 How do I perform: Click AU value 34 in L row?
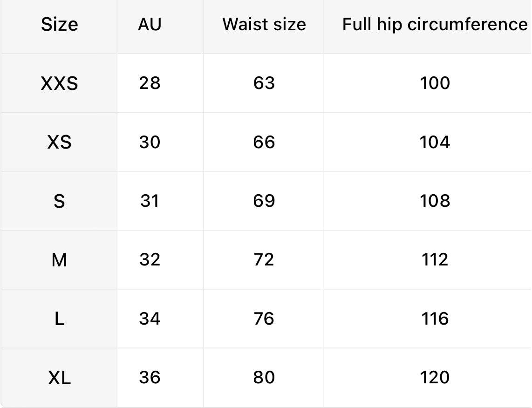pyautogui.click(x=150, y=319)
